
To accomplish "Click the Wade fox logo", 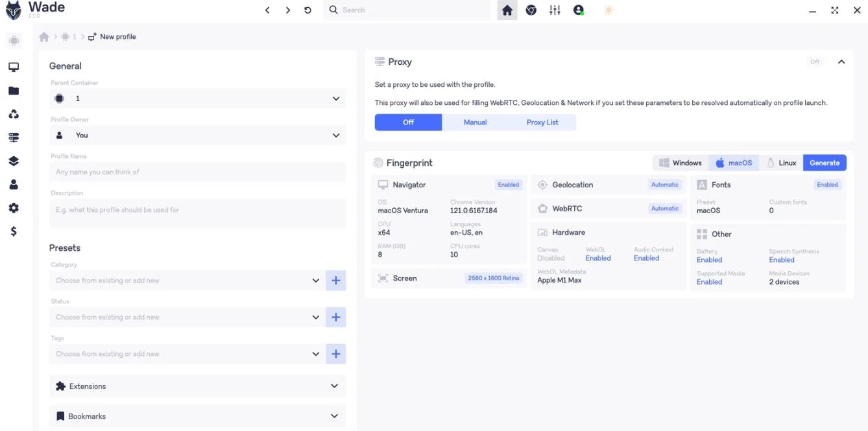I will click(x=14, y=10).
